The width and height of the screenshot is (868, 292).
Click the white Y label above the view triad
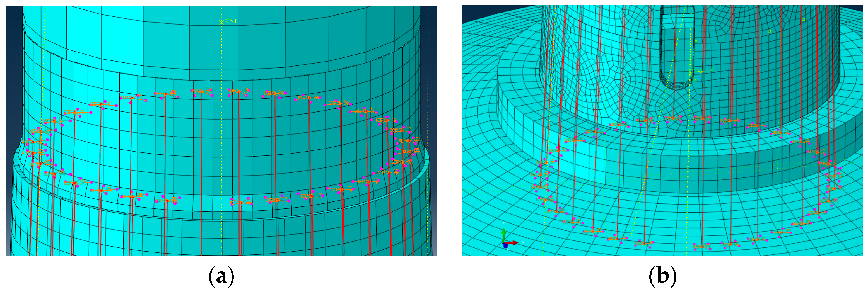tap(504, 223)
